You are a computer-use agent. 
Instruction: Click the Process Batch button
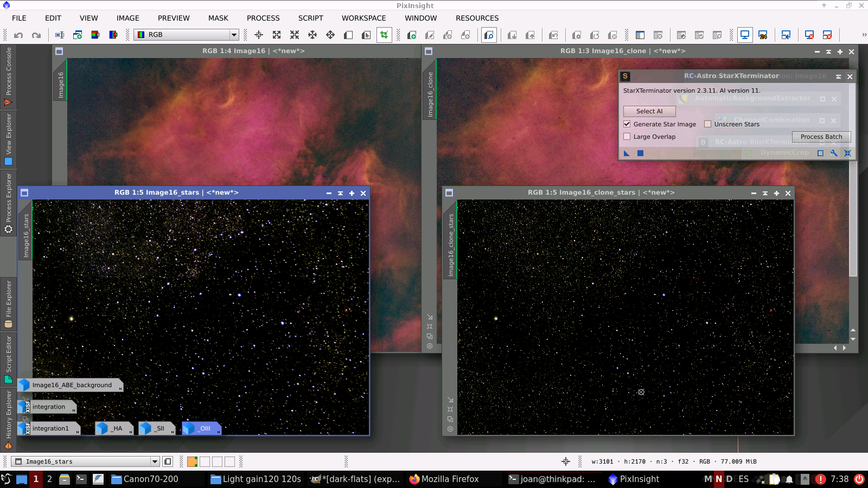821,137
